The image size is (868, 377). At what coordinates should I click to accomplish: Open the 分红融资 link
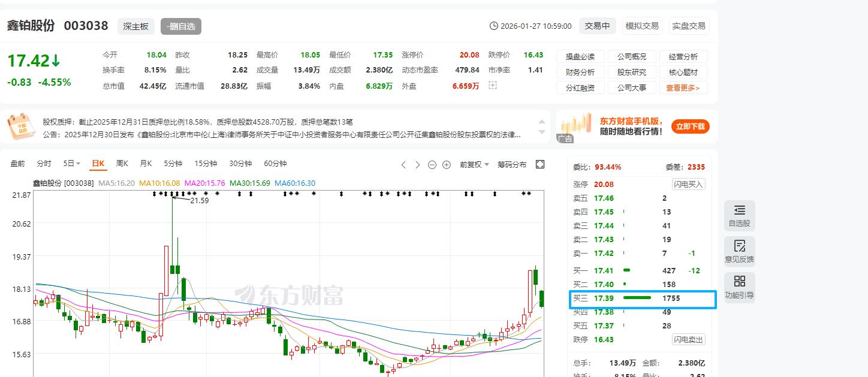tap(580, 88)
